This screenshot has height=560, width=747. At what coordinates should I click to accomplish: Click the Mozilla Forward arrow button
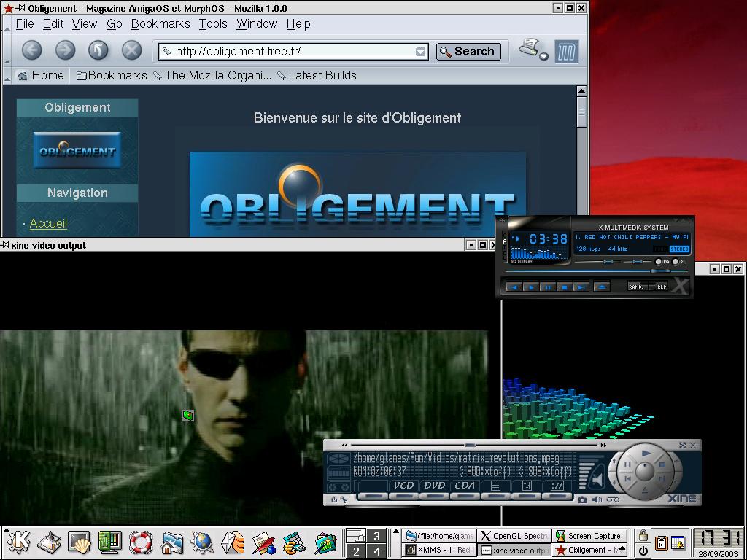pos(65,50)
